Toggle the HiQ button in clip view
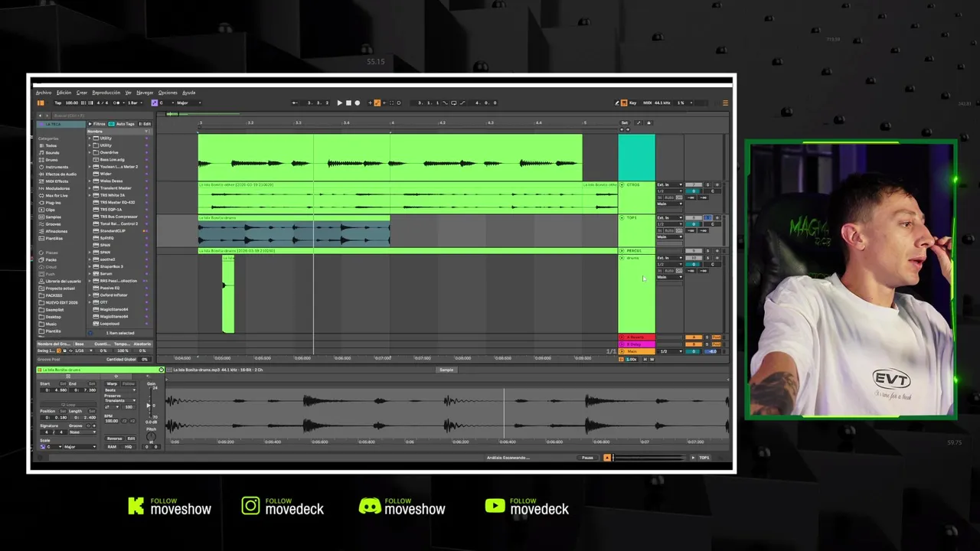 [x=128, y=447]
